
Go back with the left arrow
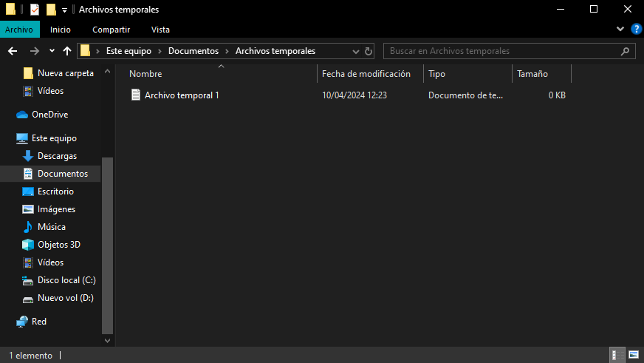13,51
